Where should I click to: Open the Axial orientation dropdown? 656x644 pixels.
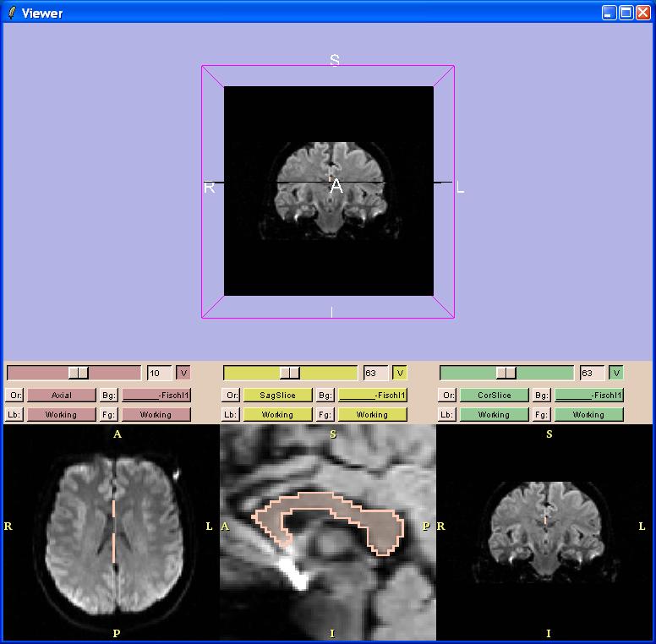(x=61, y=395)
